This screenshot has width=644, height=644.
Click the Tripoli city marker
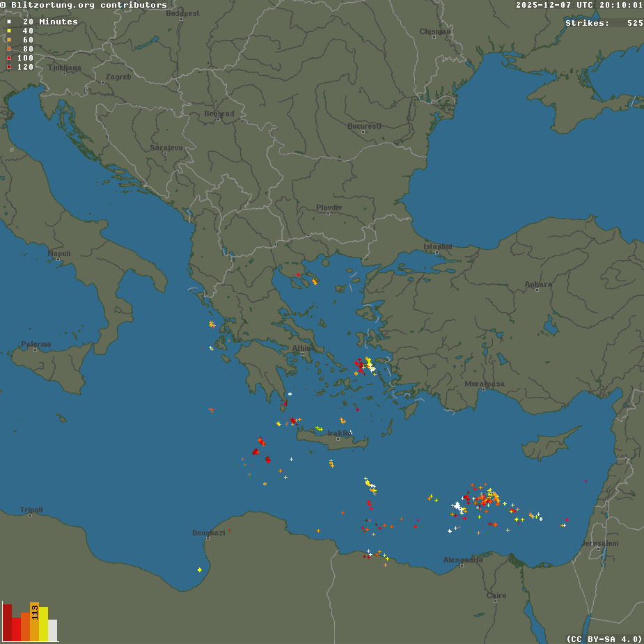click(31, 515)
